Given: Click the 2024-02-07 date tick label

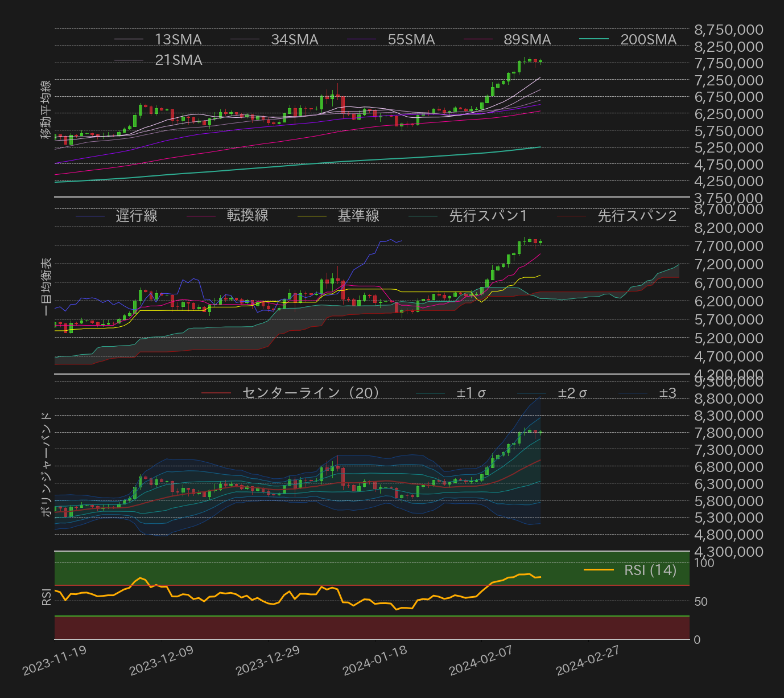Looking at the screenshot, I should point(481,660).
